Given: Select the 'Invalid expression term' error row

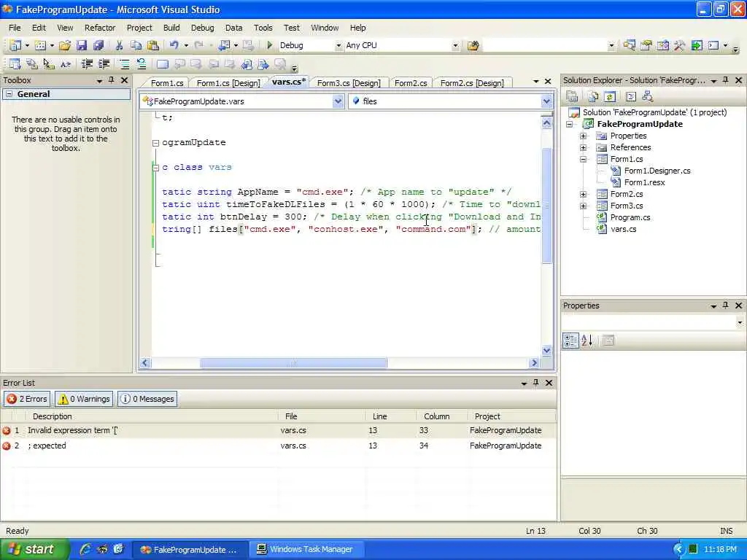Looking at the screenshot, I should (x=278, y=430).
